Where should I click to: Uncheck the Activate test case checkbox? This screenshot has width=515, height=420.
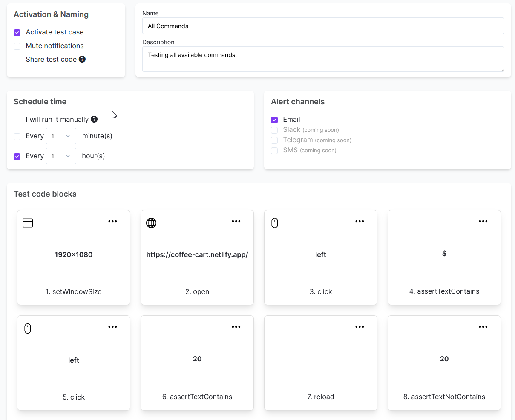17,32
